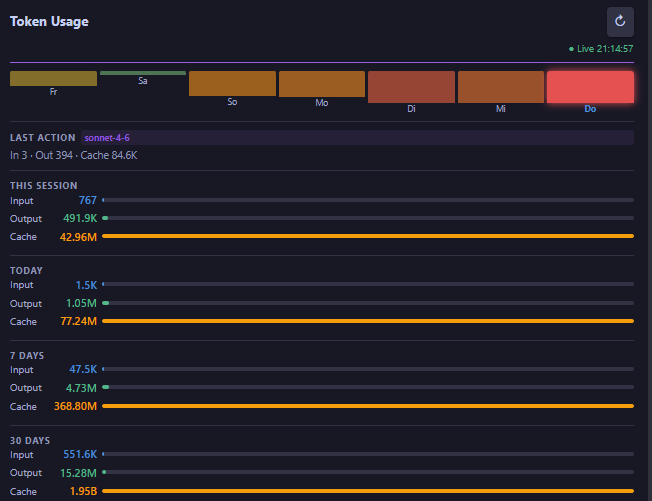This screenshot has height=501, width=652.
Task: Click the 1.95B cache value
Action: pyautogui.click(x=83, y=491)
